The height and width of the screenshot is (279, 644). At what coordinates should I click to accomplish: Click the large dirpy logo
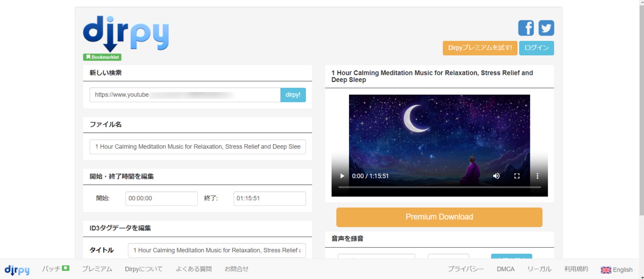point(126,34)
